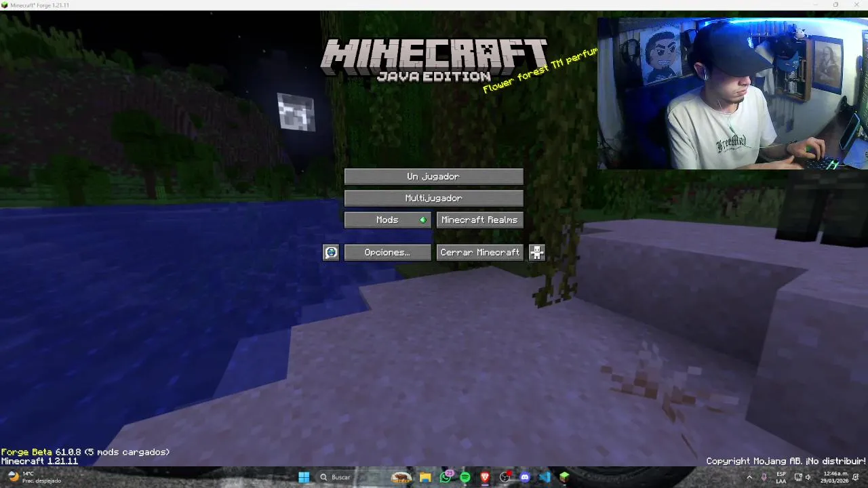Open the Mods list
The height and width of the screenshot is (488, 868).
[387, 220]
